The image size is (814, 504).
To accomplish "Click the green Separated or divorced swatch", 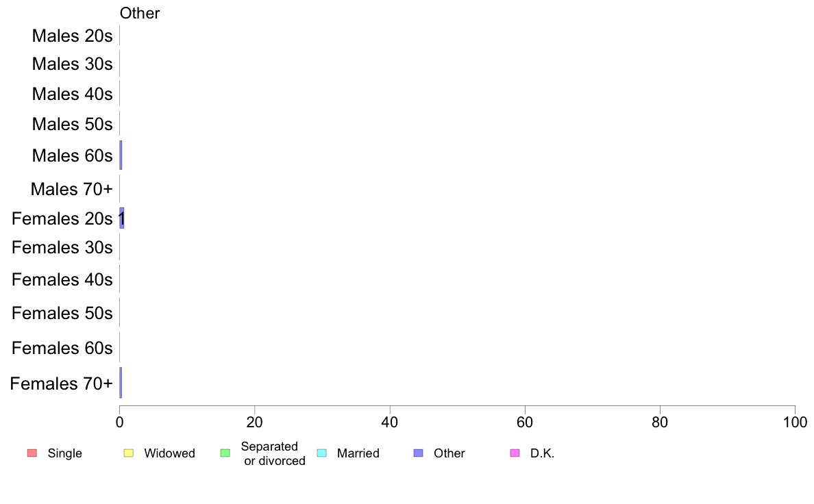I will tap(225, 453).
